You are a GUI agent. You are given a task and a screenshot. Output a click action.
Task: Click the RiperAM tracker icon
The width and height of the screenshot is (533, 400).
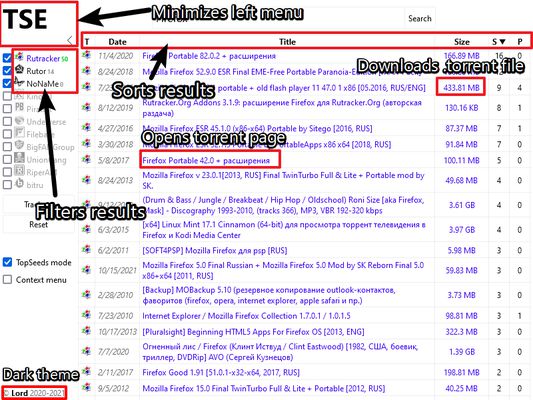20,171
